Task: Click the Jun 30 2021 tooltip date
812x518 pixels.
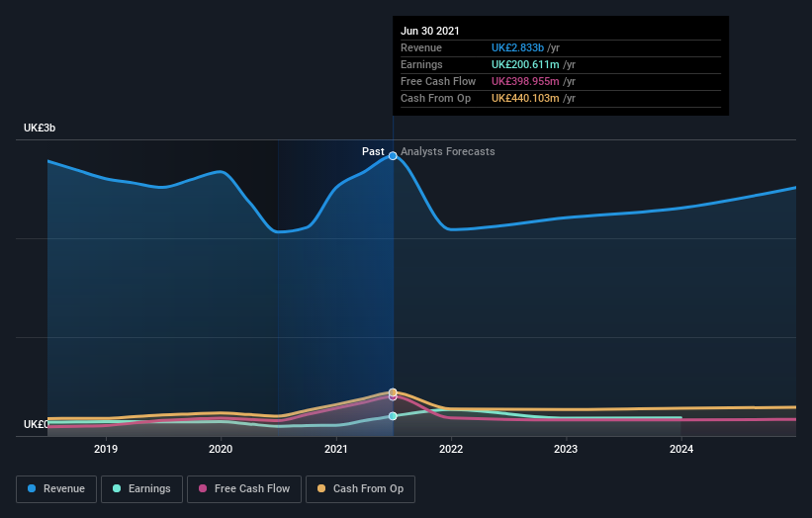Action: [430, 31]
